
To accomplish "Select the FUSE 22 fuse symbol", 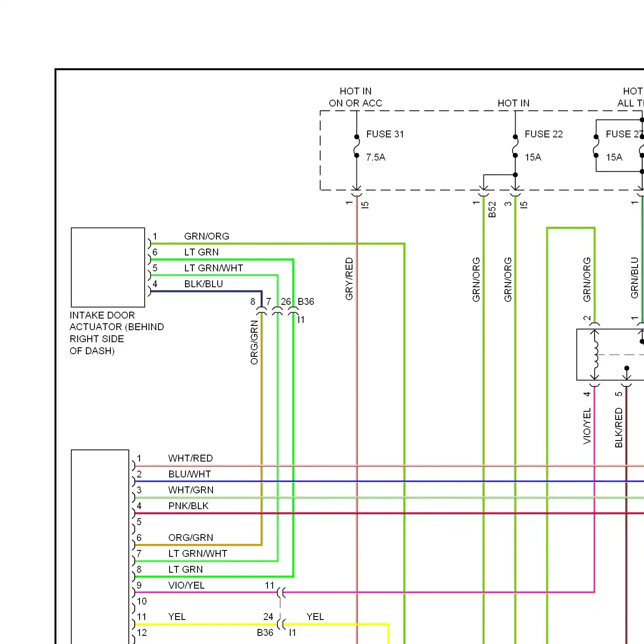I will click(x=515, y=146).
